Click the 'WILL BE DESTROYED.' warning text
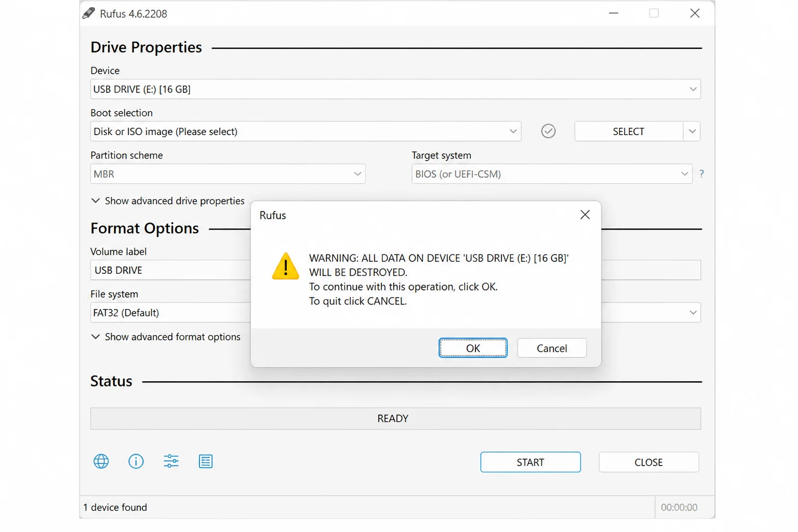Screen dimensions: 798x532 click(358, 272)
